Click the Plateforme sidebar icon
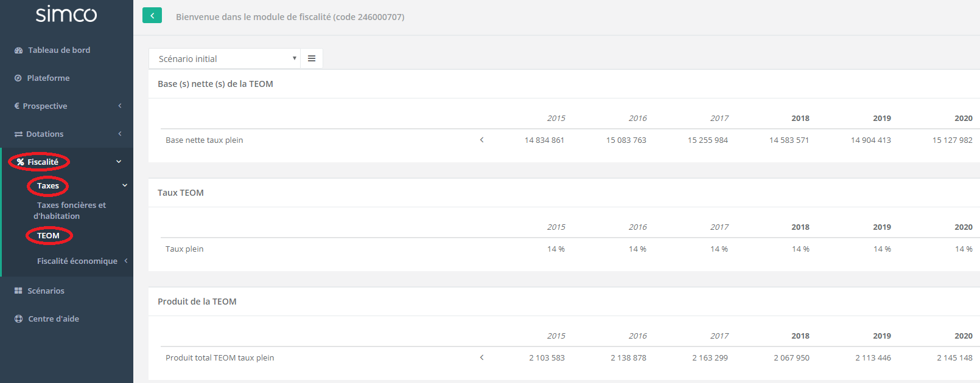This screenshot has width=980, height=383. (18, 78)
